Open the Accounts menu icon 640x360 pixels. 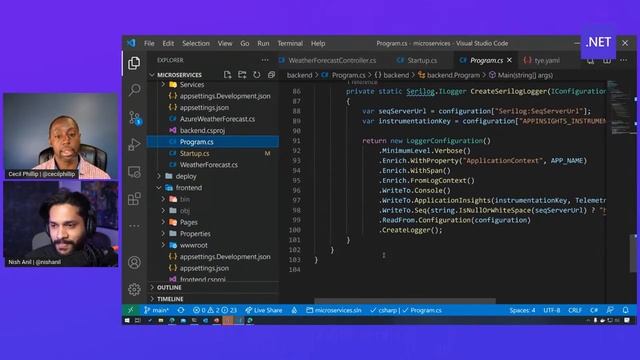134,262
